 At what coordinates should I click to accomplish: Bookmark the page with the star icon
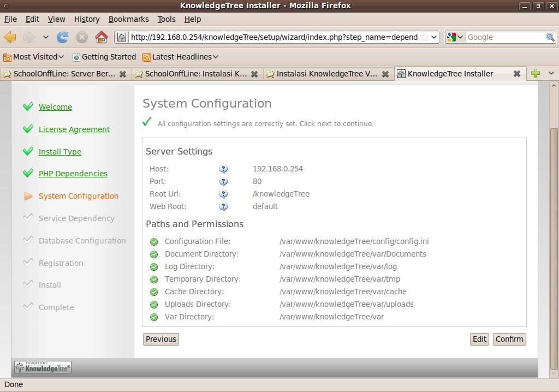(424, 37)
